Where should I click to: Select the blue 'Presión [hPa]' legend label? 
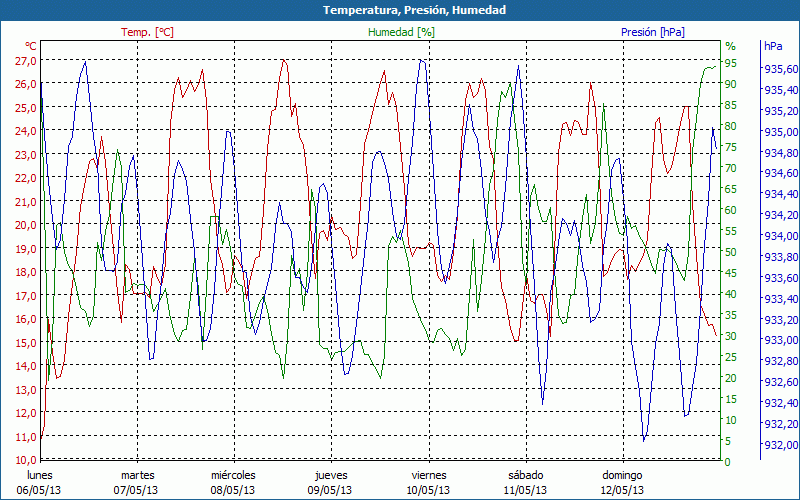tap(652, 32)
